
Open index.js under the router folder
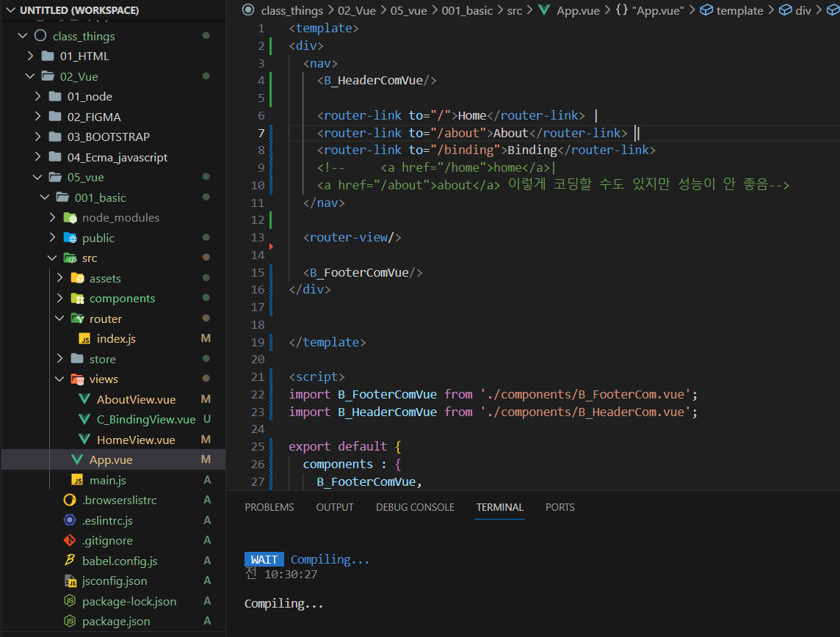point(116,339)
